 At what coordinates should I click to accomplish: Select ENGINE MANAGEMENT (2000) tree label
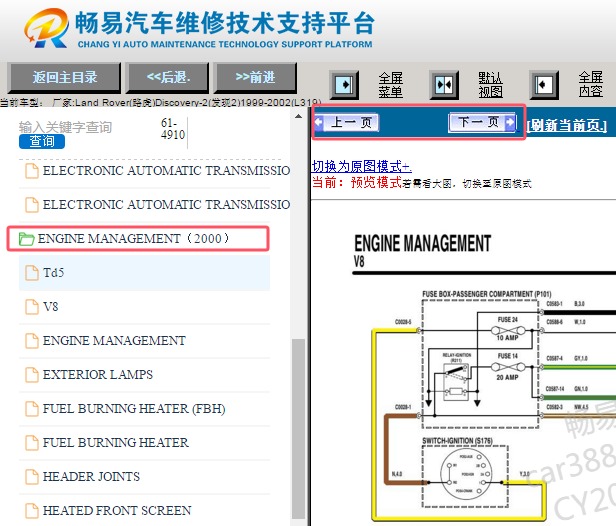134,238
